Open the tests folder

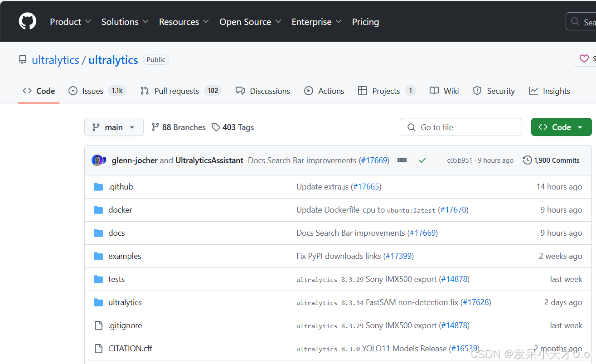click(116, 279)
